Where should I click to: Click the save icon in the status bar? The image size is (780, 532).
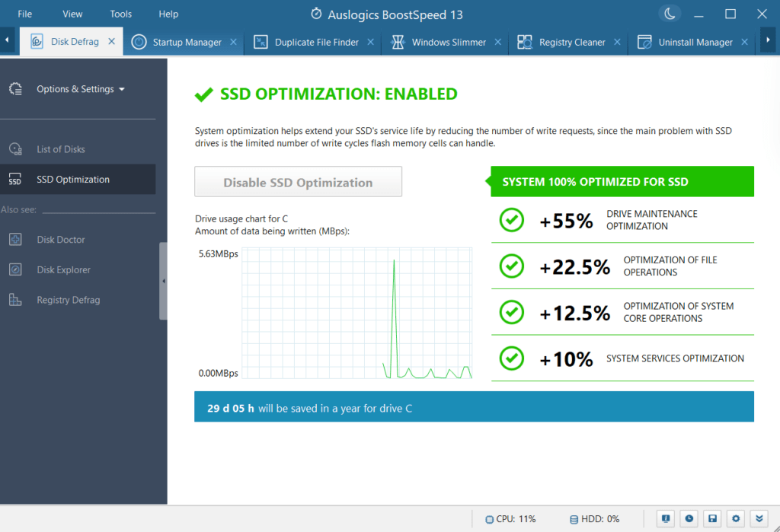coord(712,518)
